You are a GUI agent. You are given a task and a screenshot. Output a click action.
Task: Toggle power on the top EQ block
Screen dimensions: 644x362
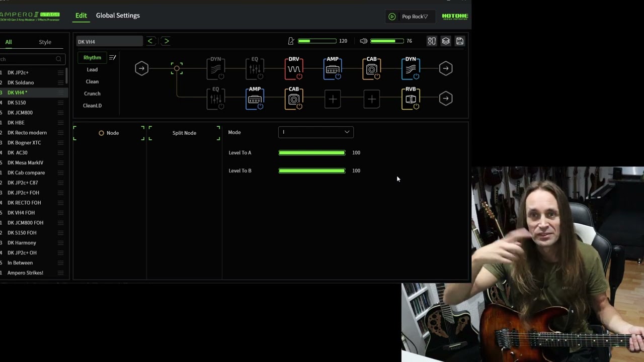pyautogui.click(x=260, y=76)
